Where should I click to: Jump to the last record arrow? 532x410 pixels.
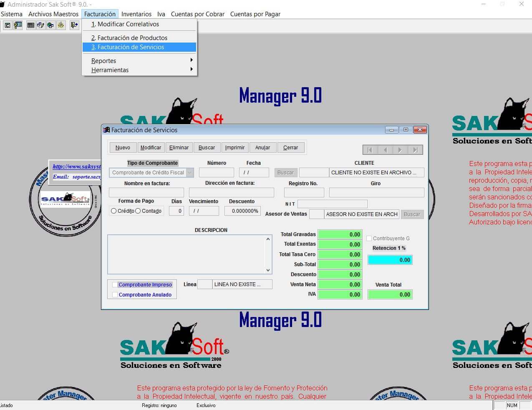point(415,150)
